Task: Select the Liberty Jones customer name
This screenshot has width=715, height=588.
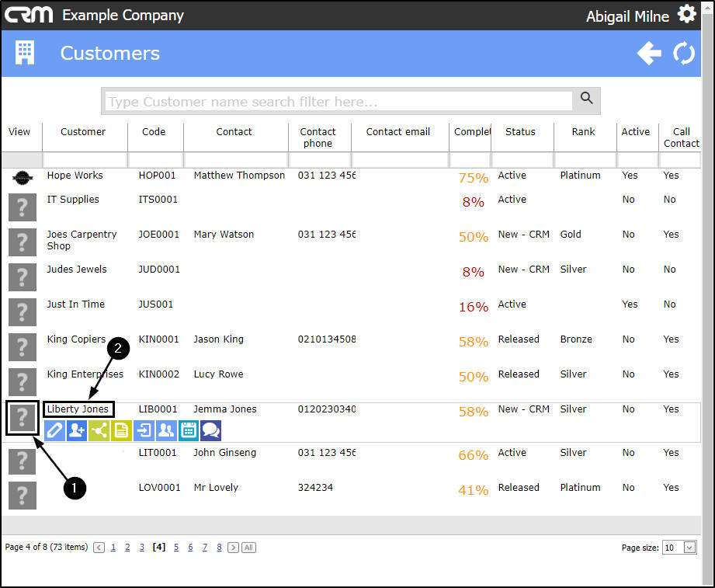Action: (x=78, y=409)
